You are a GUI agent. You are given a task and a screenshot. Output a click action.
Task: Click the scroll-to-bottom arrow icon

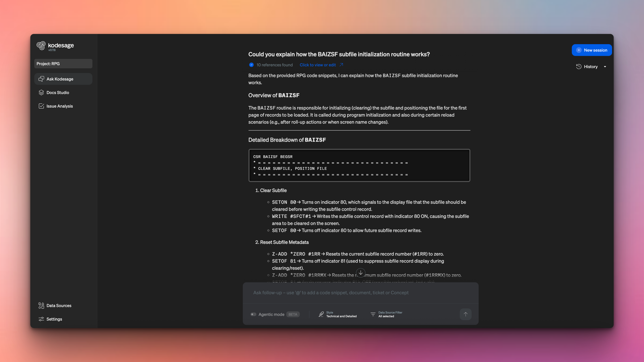[x=361, y=273]
